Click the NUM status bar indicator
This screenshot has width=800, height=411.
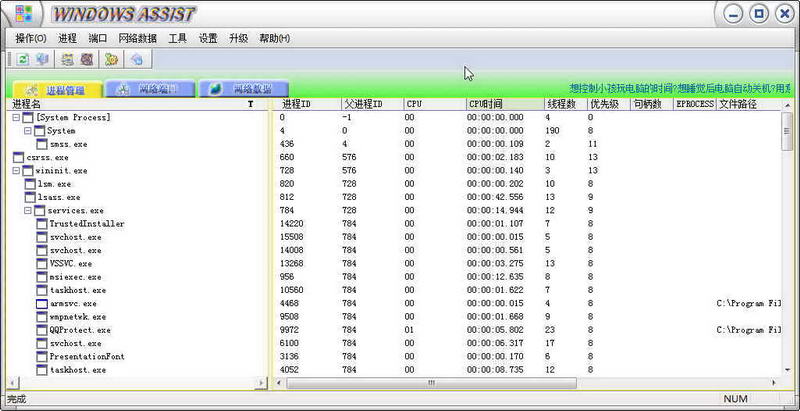(x=735, y=399)
